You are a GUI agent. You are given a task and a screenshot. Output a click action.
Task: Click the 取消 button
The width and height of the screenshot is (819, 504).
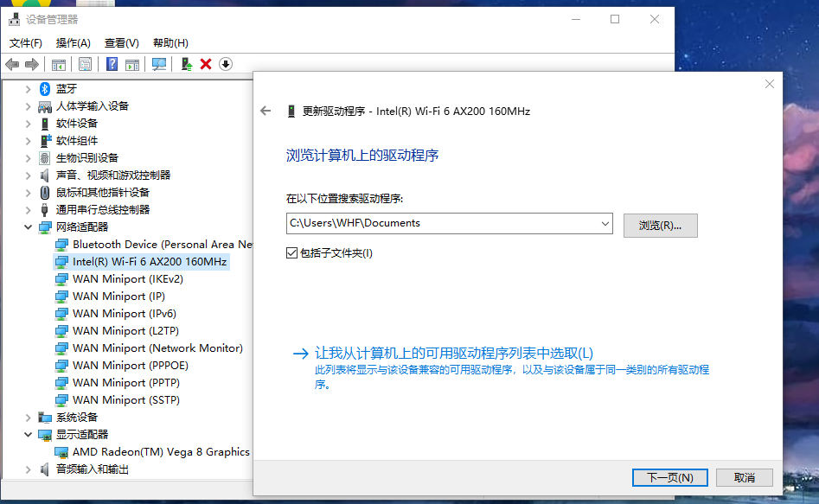click(x=745, y=477)
